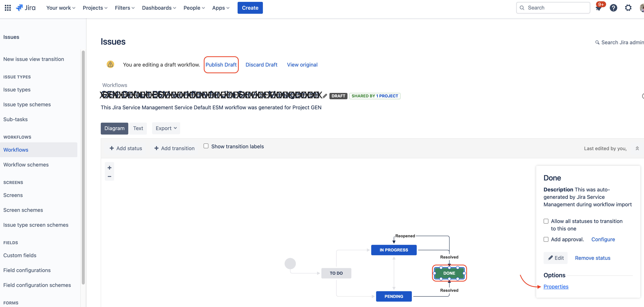
Task: Expand the Export dropdown
Action: click(x=166, y=128)
